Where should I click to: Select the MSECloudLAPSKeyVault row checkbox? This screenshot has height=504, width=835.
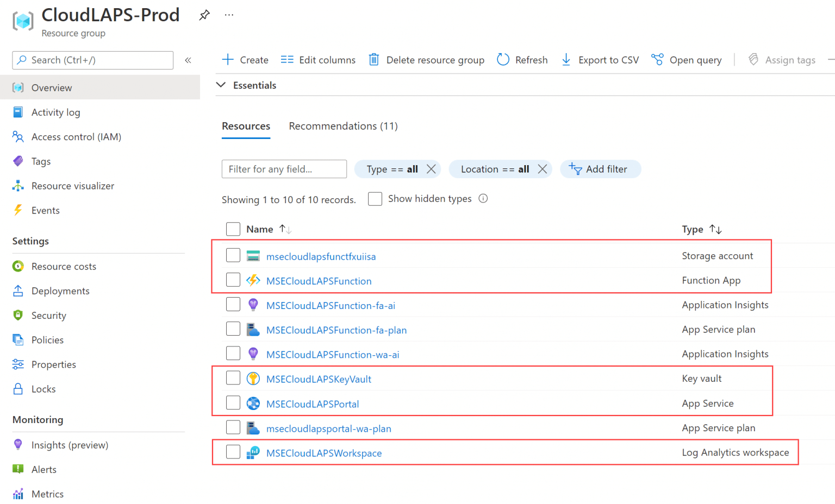[233, 377]
